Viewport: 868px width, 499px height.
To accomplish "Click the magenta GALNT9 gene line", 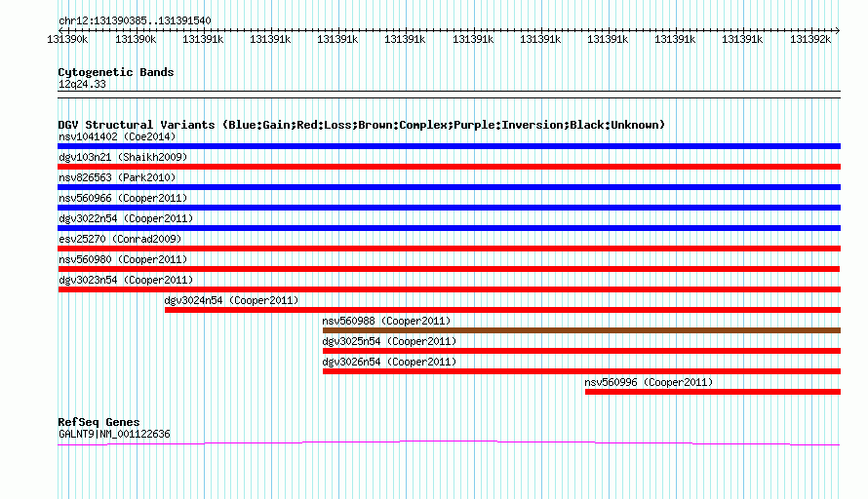I will [x=449, y=442].
